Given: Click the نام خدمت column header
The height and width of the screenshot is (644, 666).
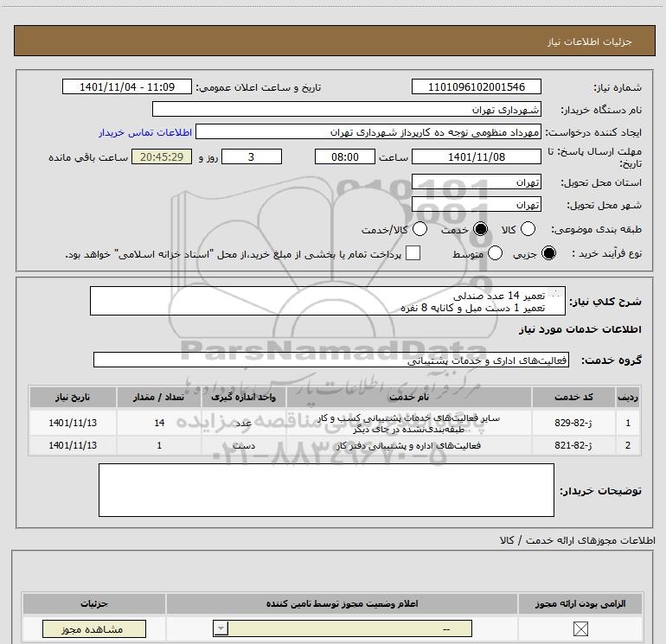Looking at the screenshot, I should [x=409, y=397].
